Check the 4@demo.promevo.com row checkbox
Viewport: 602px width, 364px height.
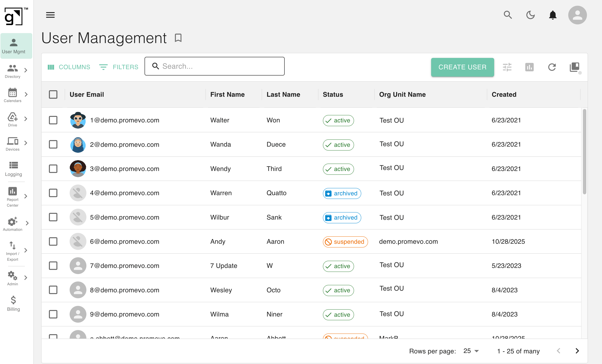(53, 193)
